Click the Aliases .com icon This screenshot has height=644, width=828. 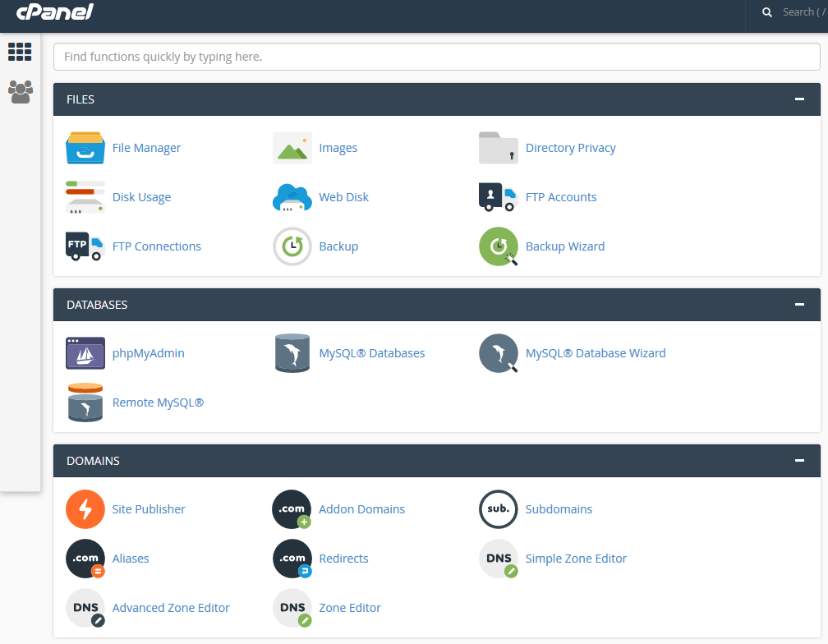pyautogui.click(x=85, y=559)
